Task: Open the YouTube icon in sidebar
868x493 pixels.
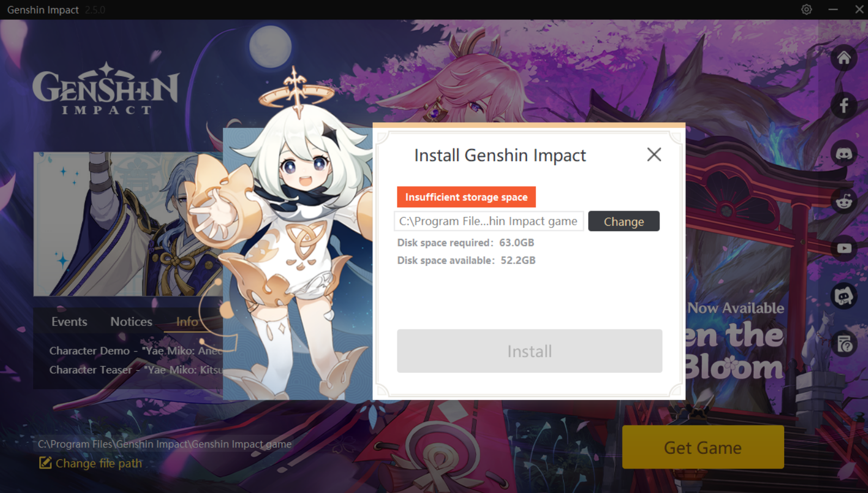Action: click(844, 249)
